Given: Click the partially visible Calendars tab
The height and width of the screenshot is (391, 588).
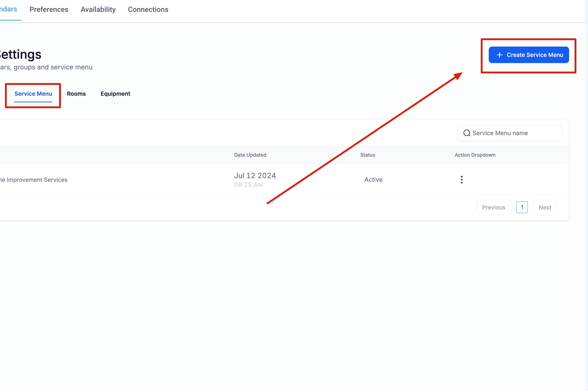Looking at the screenshot, I should tap(8, 9).
